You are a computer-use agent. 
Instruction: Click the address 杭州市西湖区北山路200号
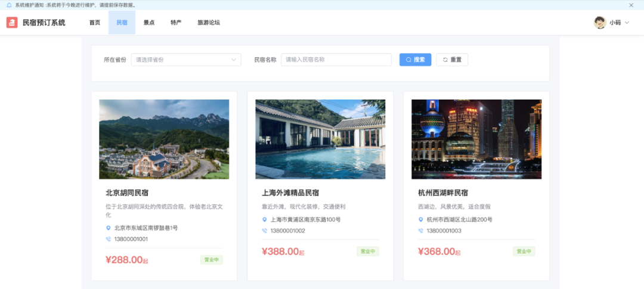pyautogui.click(x=460, y=220)
